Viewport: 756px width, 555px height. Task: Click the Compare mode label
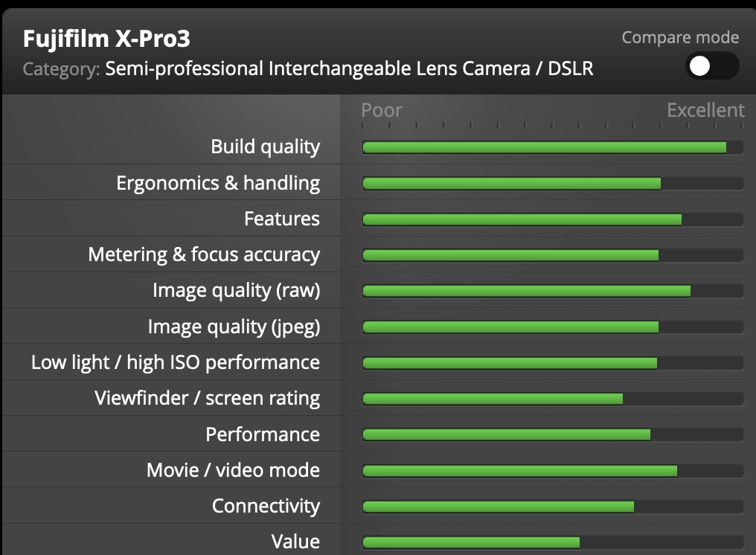point(680,37)
